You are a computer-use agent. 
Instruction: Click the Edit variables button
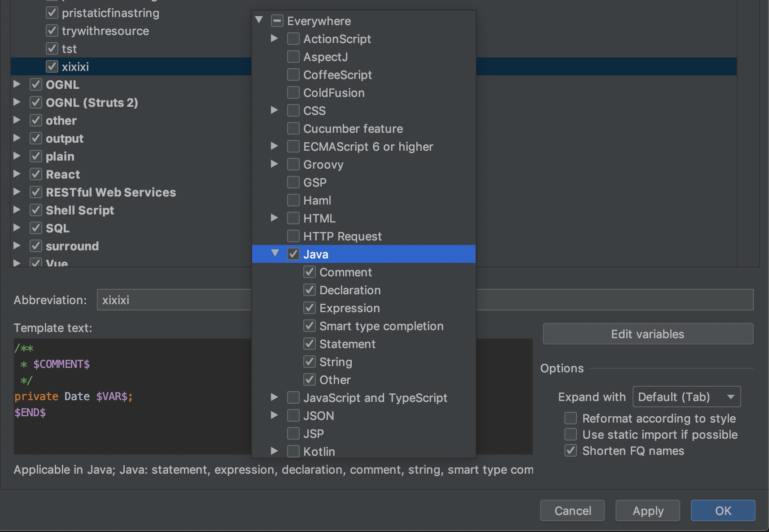coord(647,334)
